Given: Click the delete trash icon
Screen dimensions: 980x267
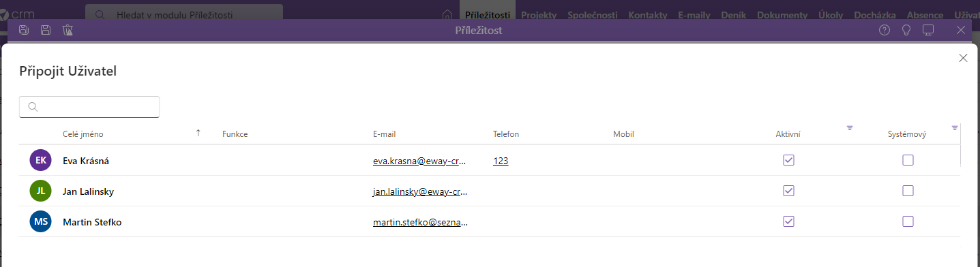Looking at the screenshot, I should pos(68,30).
